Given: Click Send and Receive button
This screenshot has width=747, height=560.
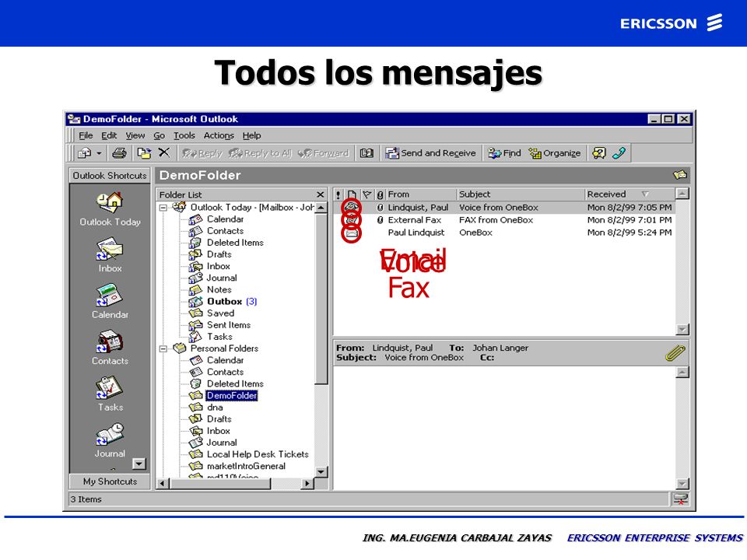Looking at the screenshot, I should click(430, 153).
